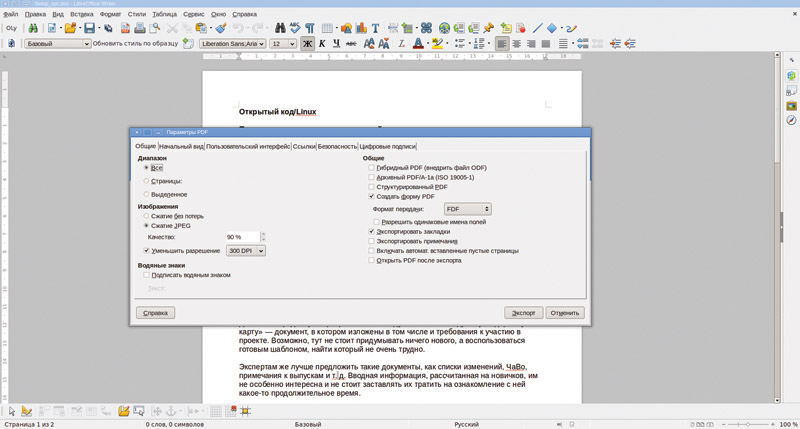Choose 'Сжатие без потерь' image option

(146, 216)
